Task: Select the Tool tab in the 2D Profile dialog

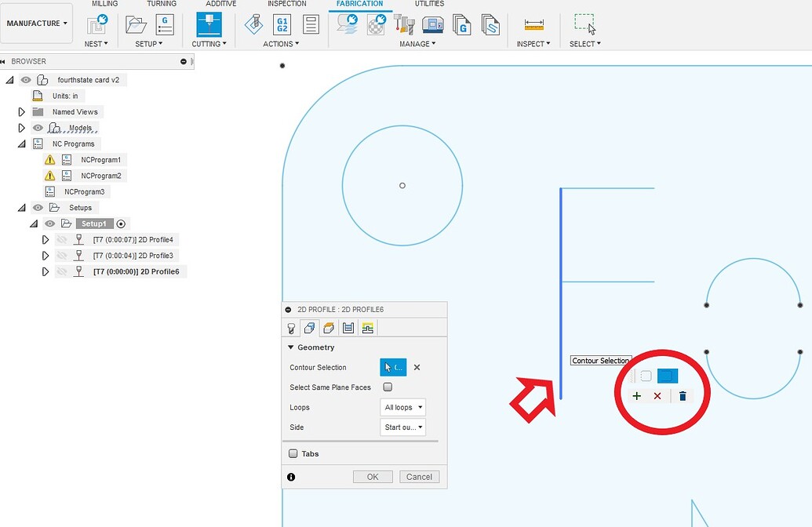Action: (x=291, y=327)
